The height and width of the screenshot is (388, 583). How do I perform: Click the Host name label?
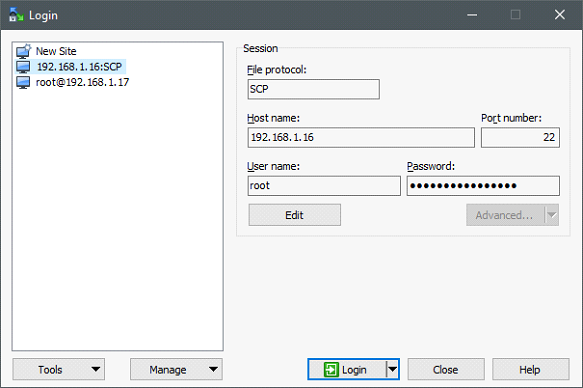pyautogui.click(x=273, y=118)
